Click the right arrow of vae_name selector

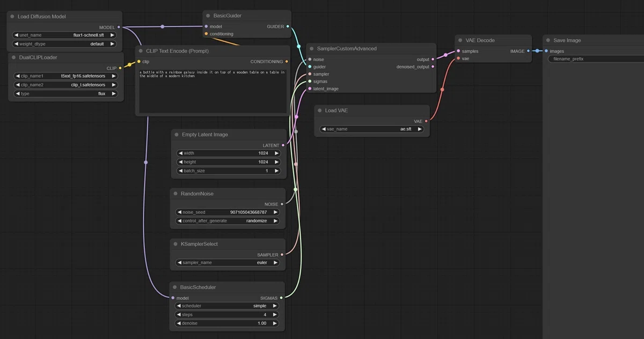coord(420,129)
